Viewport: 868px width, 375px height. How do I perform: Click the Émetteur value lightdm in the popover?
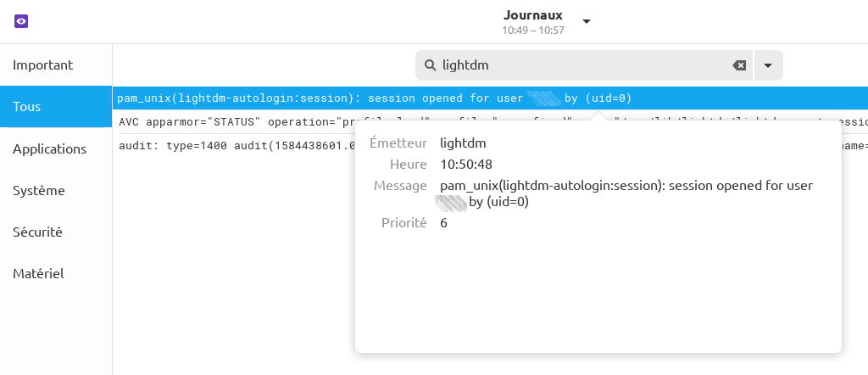click(463, 143)
